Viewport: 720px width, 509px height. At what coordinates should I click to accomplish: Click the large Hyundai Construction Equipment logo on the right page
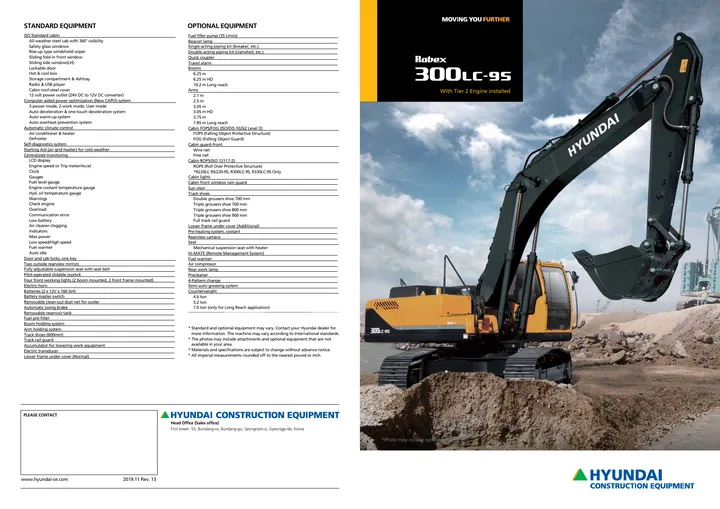tap(633, 479)
